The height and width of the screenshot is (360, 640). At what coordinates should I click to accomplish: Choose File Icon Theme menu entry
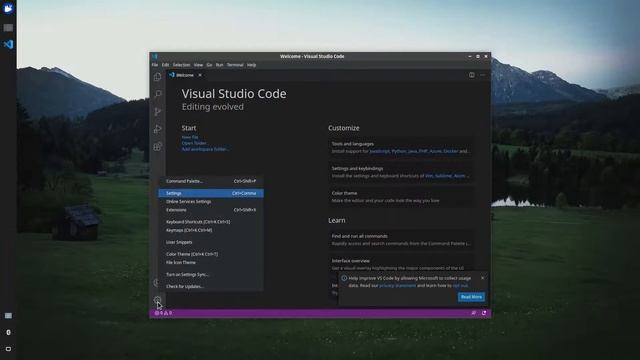211,262
